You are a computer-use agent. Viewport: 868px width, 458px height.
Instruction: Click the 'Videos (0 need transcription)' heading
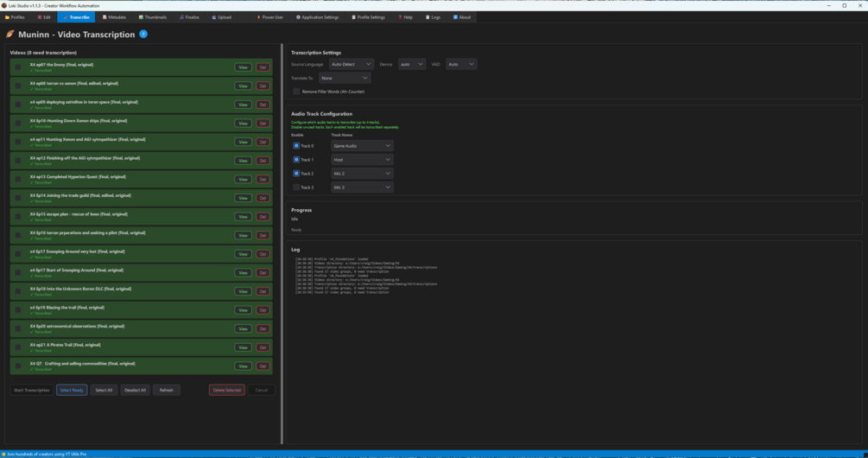pos(43,53)
